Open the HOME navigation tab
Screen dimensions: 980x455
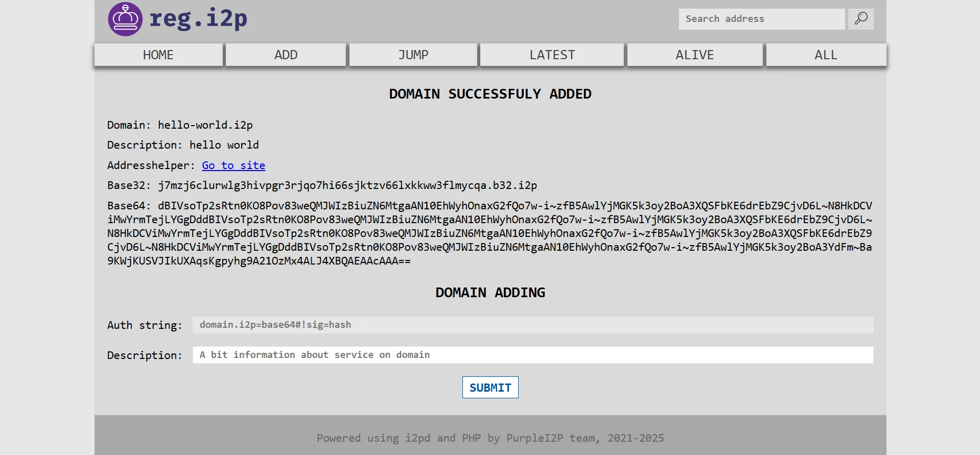pos(158,55)
